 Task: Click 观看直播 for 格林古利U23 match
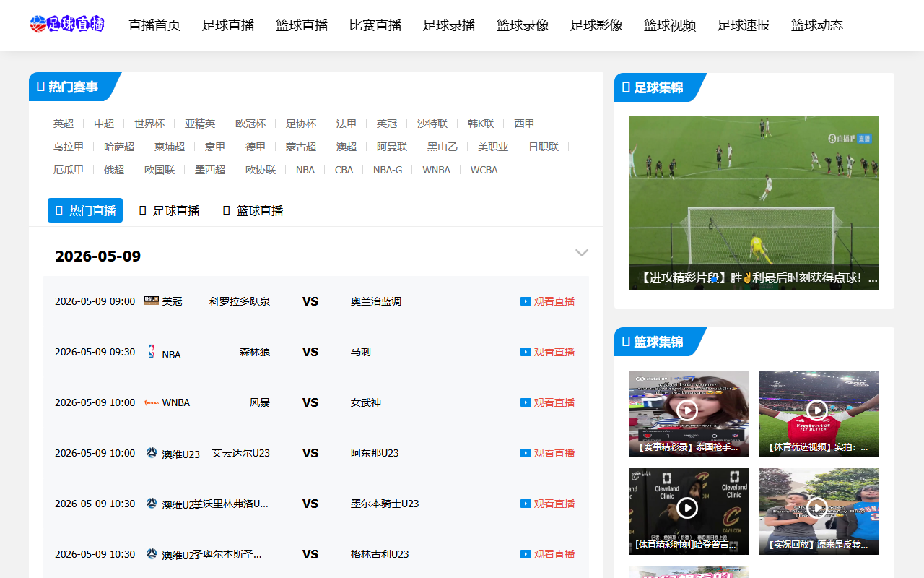[x=554, y=554]
